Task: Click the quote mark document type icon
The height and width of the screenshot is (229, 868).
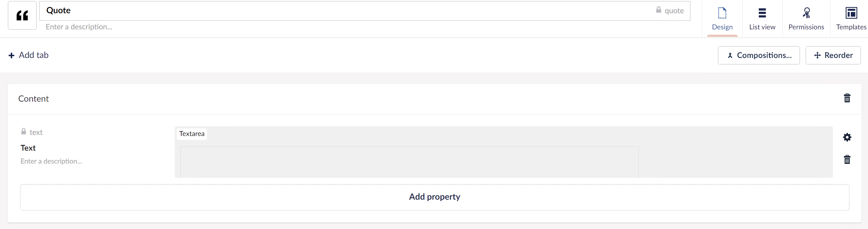Action: coord(22,15)
